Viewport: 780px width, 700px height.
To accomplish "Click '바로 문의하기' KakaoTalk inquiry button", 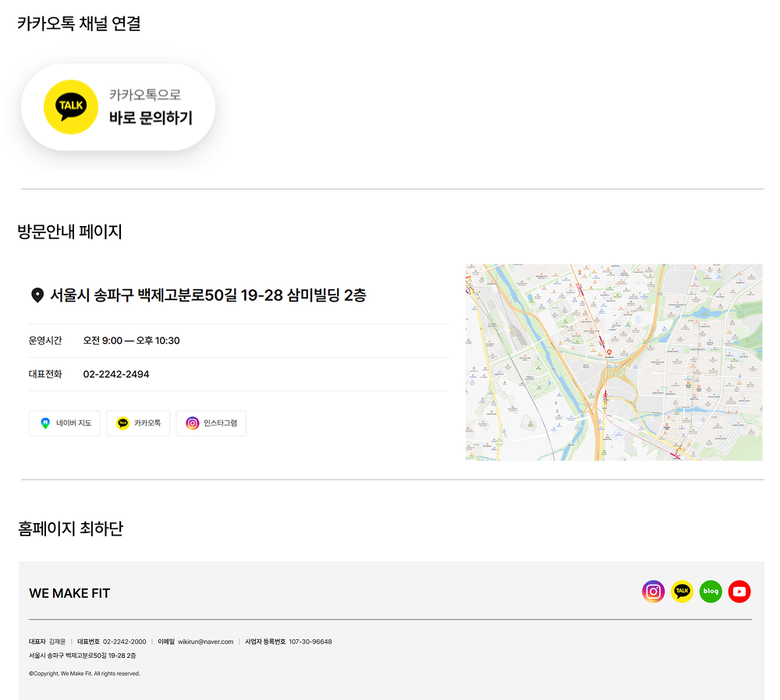I will 118,107.
